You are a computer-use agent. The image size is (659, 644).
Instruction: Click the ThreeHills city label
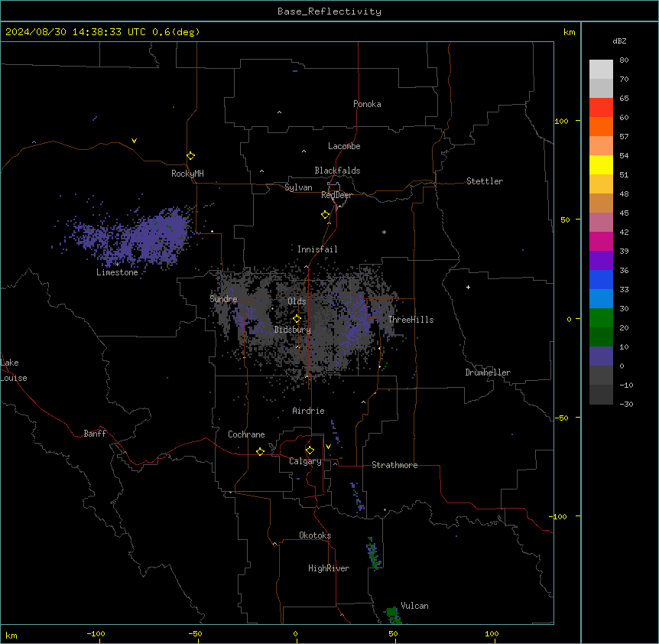tap(411, 320)
